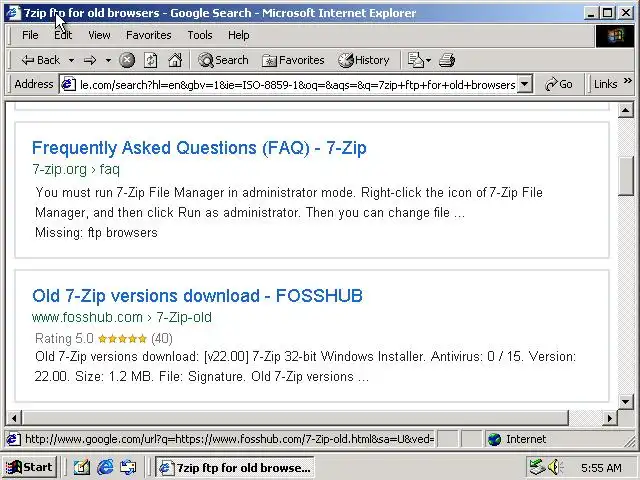Open the View menu
640x480 pixels.
[x=99, y=35]
